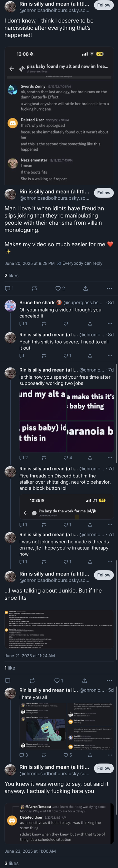This screenshot has height=868, width=118.
Task: Open the @chronicsadboihours handle at top
Action: (54, 10)
